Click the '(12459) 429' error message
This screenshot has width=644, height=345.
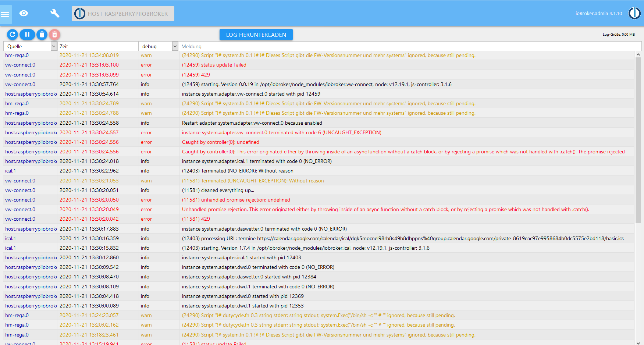click(196, 75)
